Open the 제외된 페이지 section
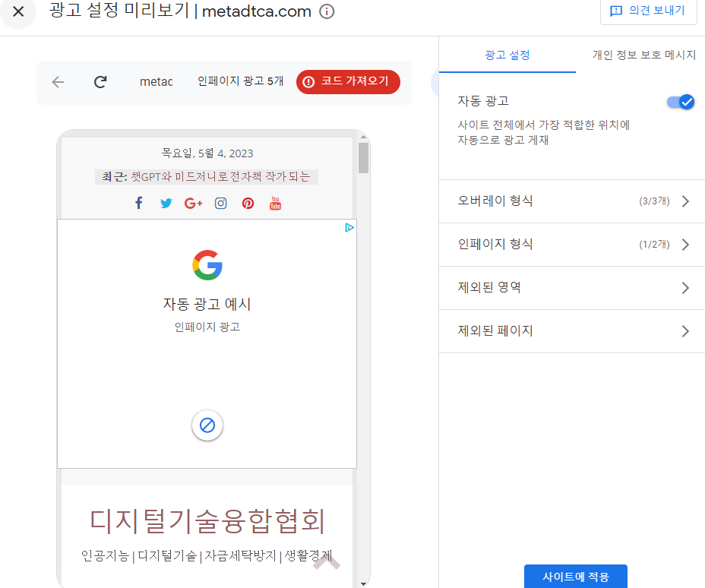Viewport: 705px width, 588px height. click(x=572, y=331)
